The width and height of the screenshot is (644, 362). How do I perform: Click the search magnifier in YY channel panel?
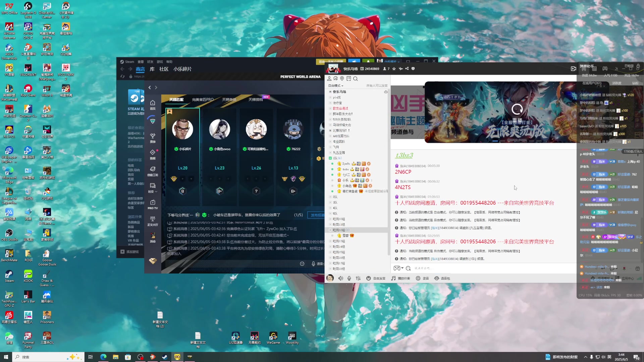click(x=356, y=79)
